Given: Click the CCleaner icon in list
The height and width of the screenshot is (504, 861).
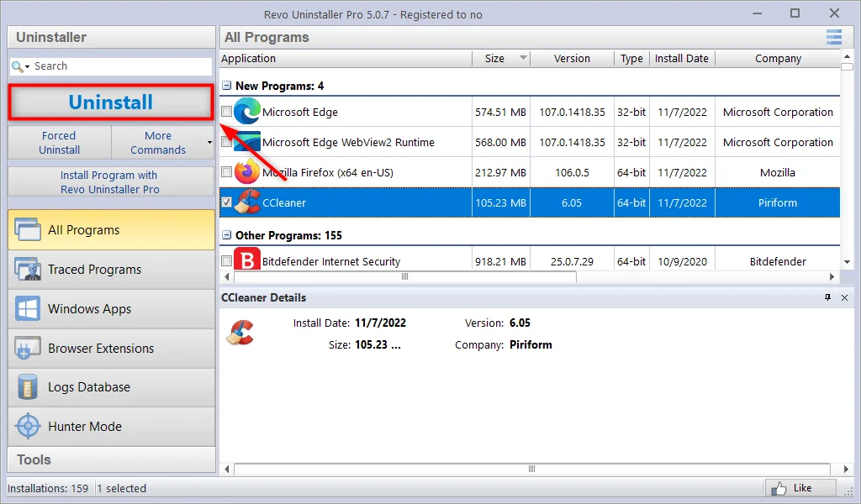Looking at the screenshot, I should (x=246, y=202).
